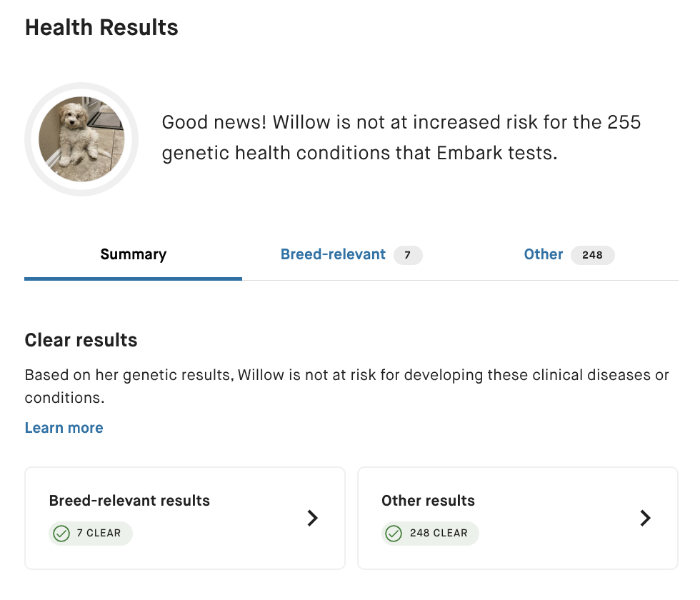700x600 pixels.
Task: Click Willow's dog profile photo
Action: click(81, 139)
